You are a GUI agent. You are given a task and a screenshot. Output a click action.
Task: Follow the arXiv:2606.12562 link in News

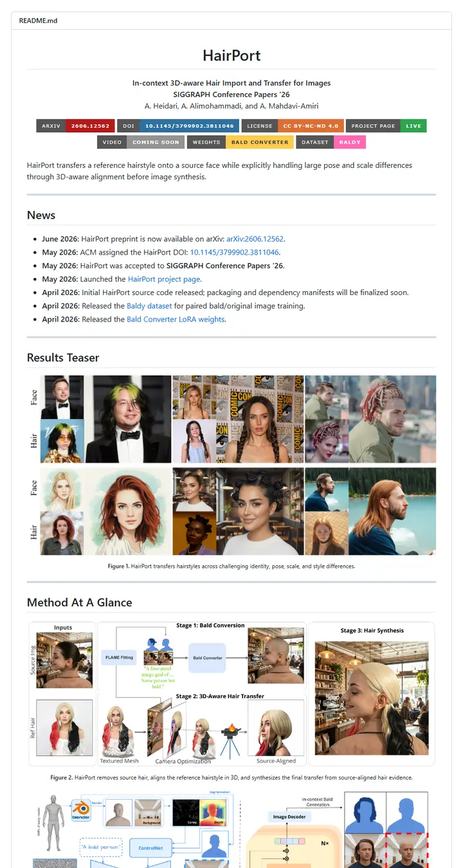(255, 239)
